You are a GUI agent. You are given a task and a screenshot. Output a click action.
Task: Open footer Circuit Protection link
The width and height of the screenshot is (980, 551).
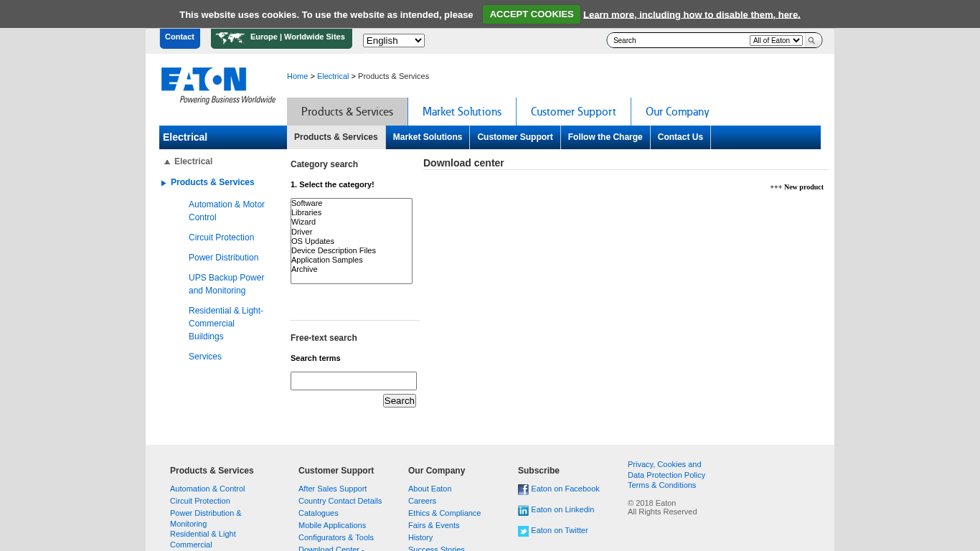coord(200,501)
